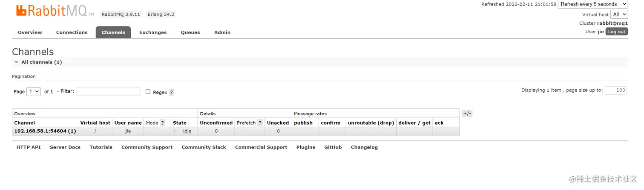The image size is (644, 190).
Task: Open the Mode column help question mark
Action: click(162, 123)
